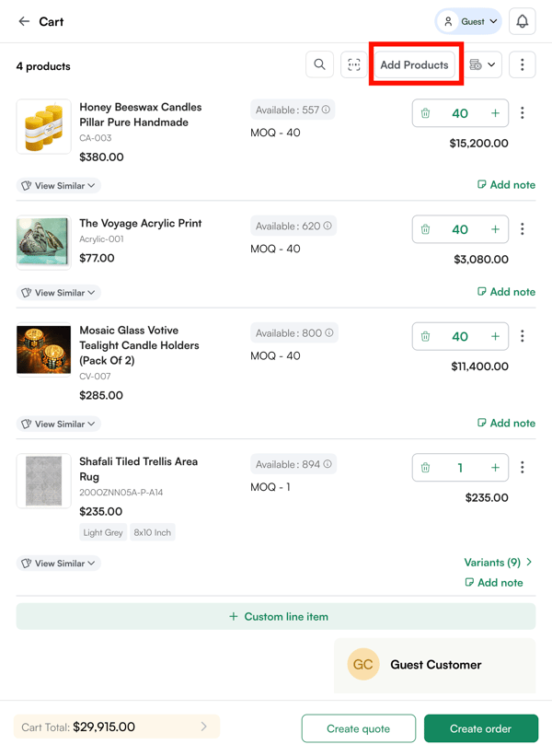This screenshot has width=552, height=756.
Task: Open Variants (9) for the rug
Action: [499, 562]
